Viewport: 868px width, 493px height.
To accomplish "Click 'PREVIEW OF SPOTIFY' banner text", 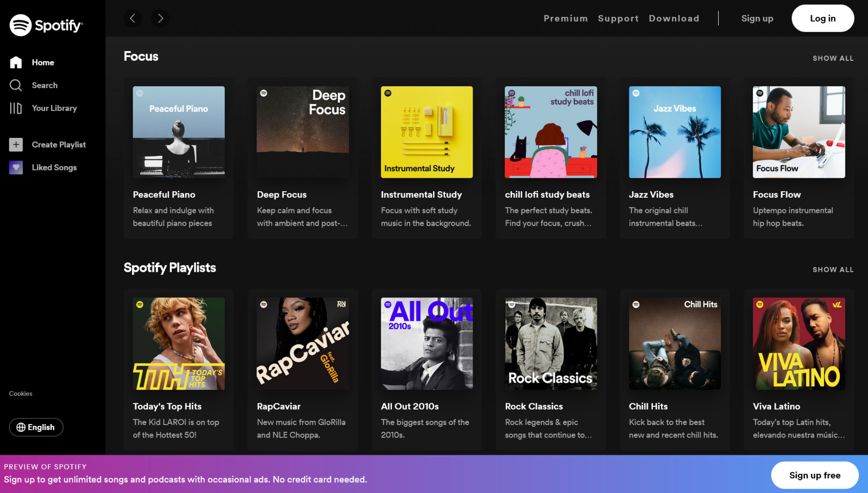I will [x=45, y=467].
